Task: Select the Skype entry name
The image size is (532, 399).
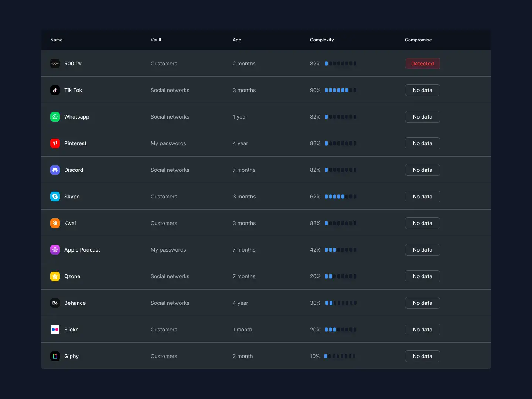Action: point(72,197)
